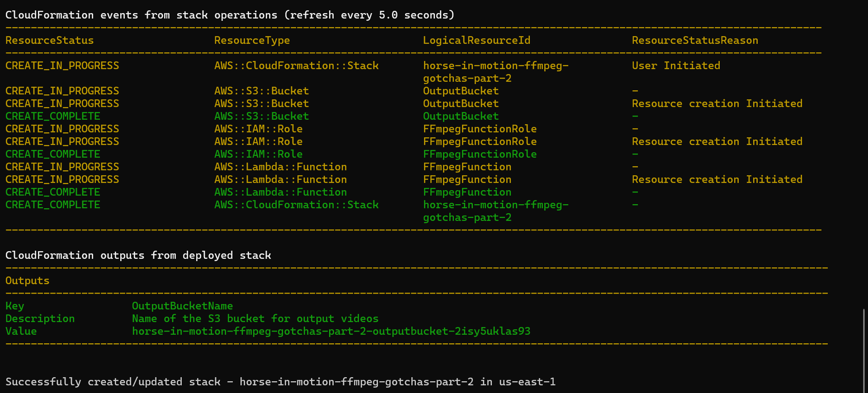Click the 'CloudFormation events from stack operations' heading
The width and height of the screenshot is (868, 393).
click(x=230, y=15)
